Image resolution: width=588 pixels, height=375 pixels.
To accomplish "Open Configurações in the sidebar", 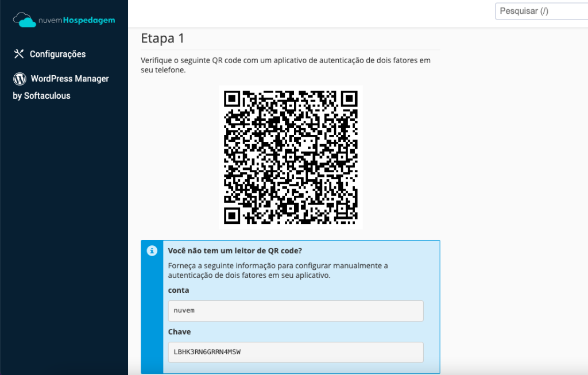I will pos(57,54).
